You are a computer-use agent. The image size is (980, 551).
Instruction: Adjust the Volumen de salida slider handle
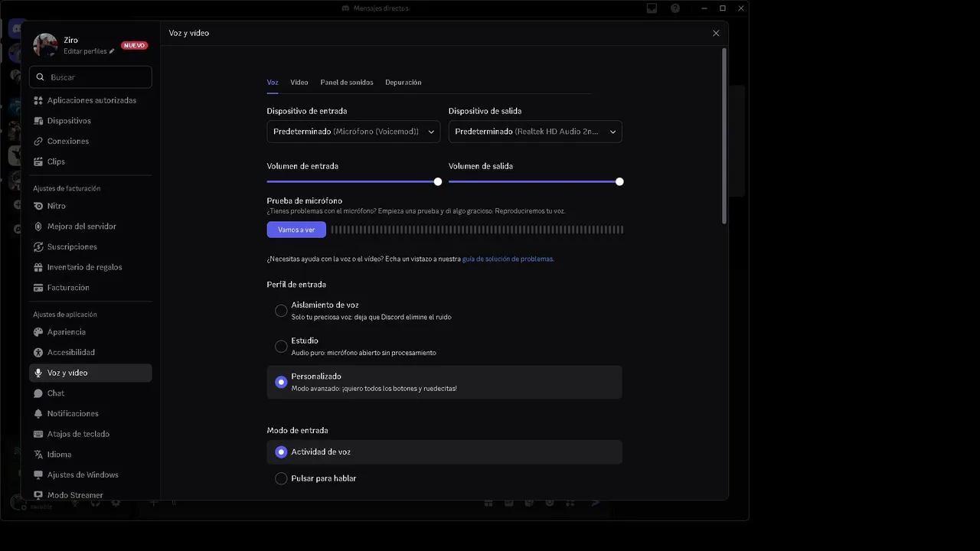pos(619,181)
